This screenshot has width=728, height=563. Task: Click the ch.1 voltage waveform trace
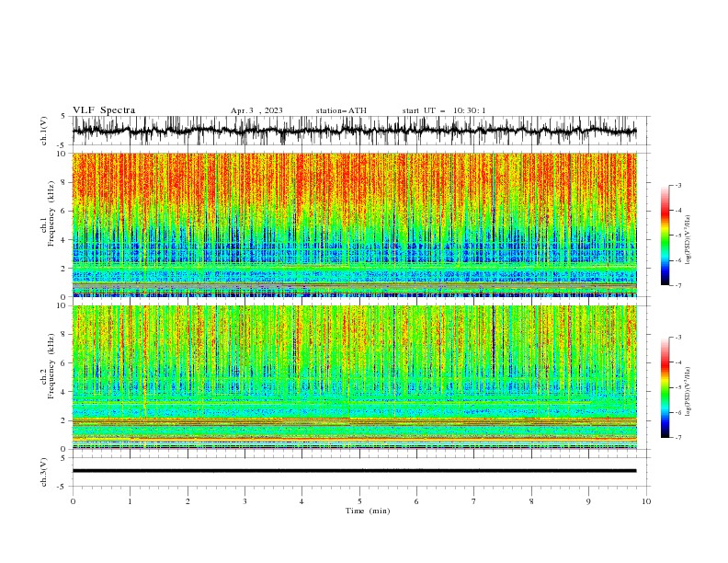tap(354, 131)
